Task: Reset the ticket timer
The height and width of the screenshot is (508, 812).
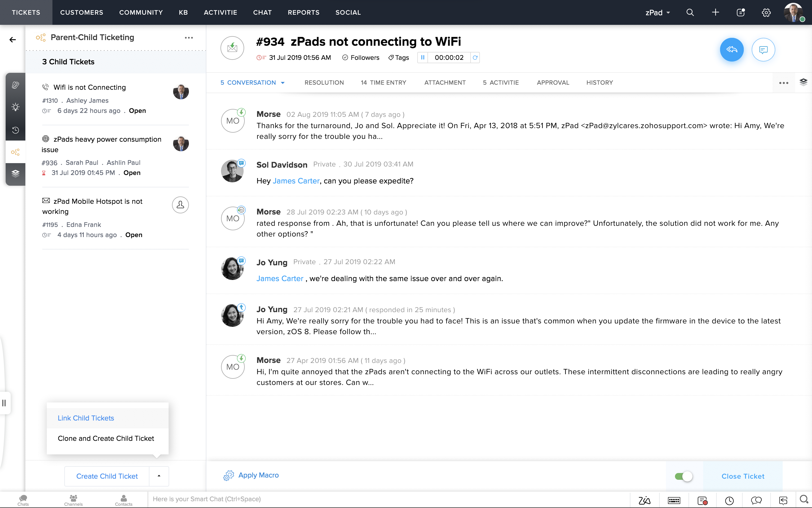Action: pos(475,58)
